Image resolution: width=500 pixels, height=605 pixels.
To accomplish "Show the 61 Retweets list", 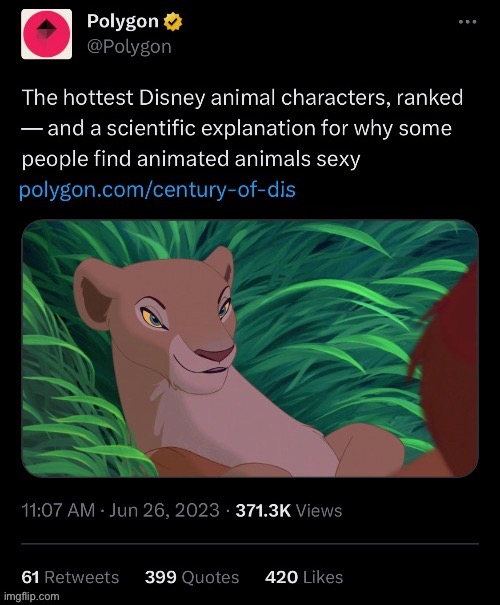I will pos(70,577).
